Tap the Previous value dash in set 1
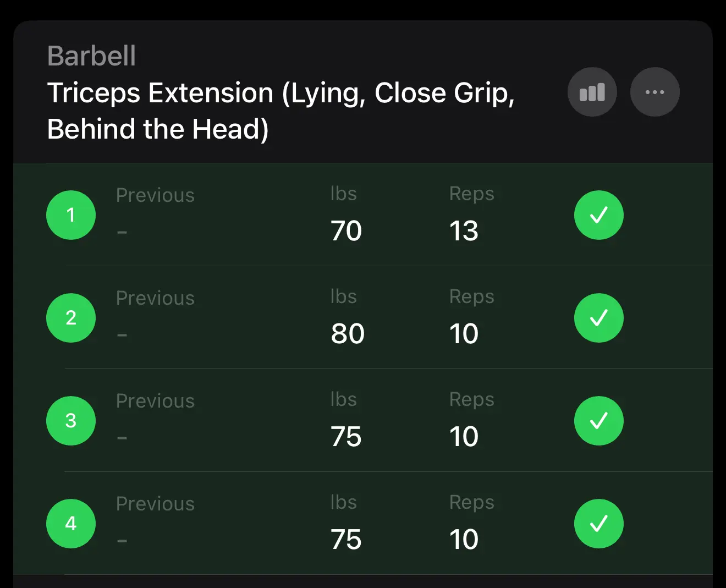This screenshot has height=588, width=726. (122, 232)
